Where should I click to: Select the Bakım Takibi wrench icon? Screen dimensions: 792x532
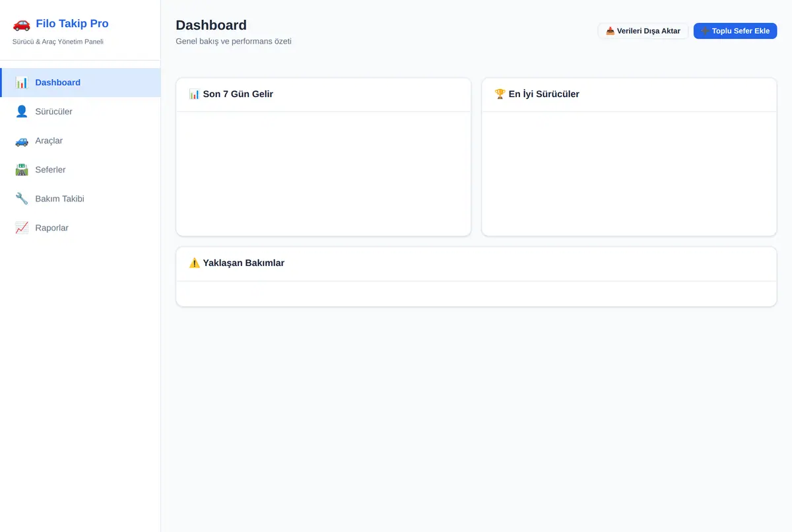pyautogui.click(x=22, y=199)
